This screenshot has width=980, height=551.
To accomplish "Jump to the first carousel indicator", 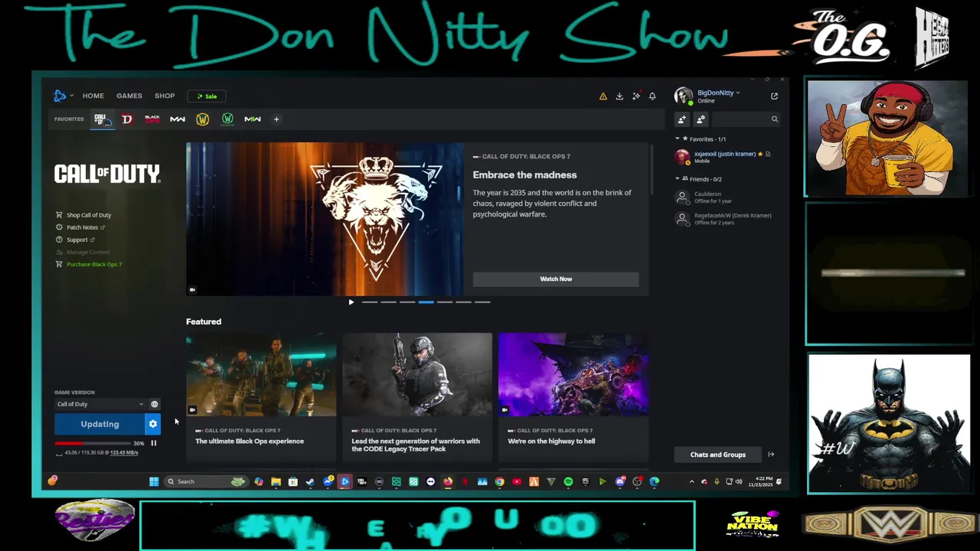I will click(369, 302).
